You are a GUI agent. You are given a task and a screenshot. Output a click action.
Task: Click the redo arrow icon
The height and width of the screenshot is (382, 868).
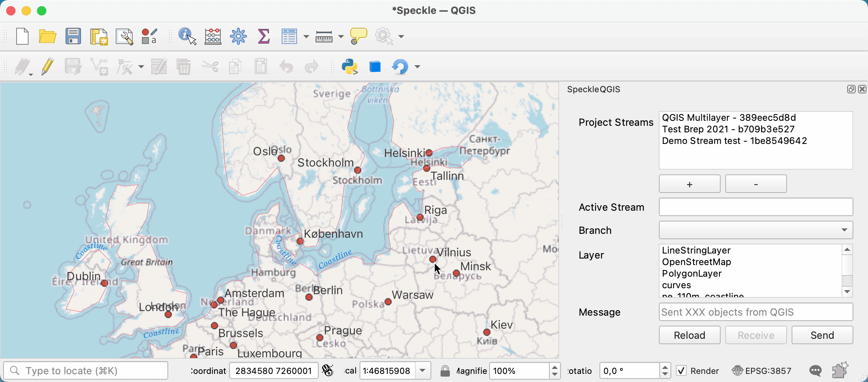click(311, 67)
